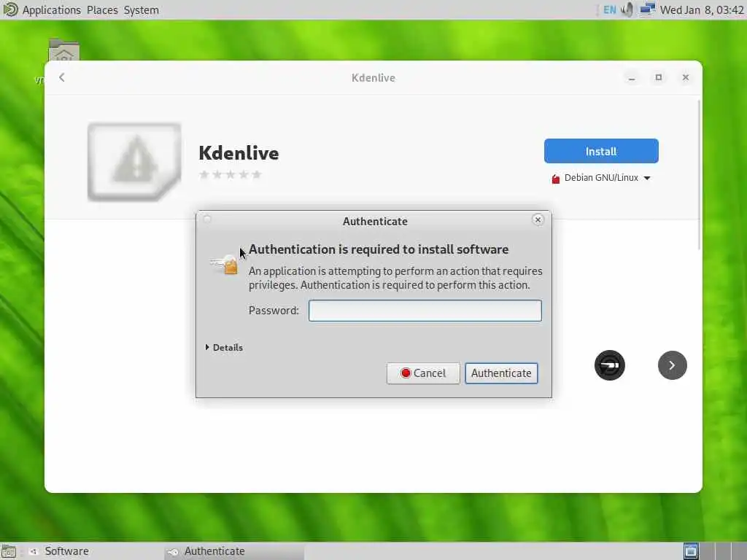The image size is (747, 560).
Task: Open the home folder desktop icon
Action: pyautogui.click(x=64, y=50)
